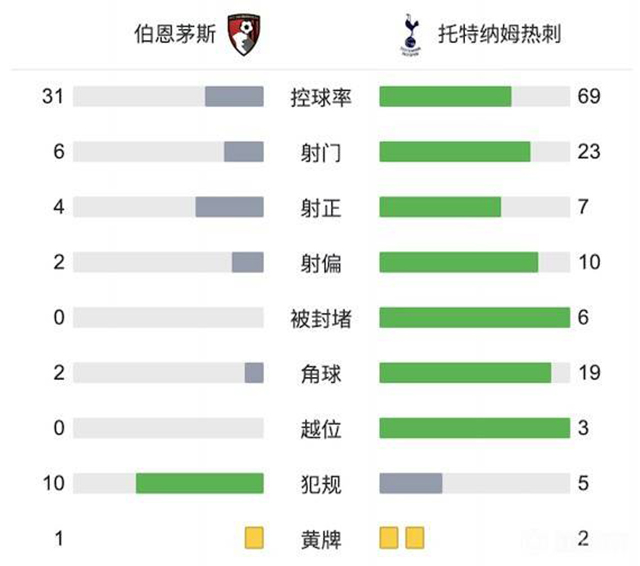Screen dimensions: 640x566
Task: Click the Bournemouth club crest icon
Action: click(x=243, y=32)
